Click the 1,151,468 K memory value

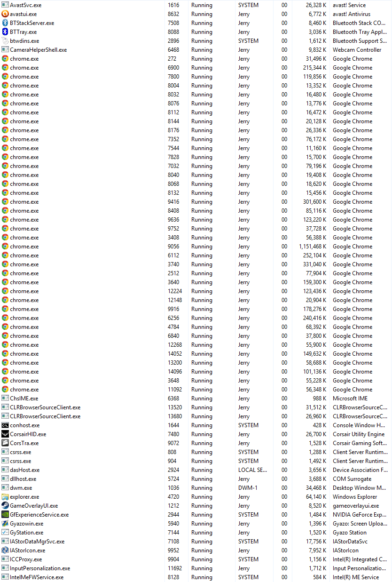tap(313, 247)
